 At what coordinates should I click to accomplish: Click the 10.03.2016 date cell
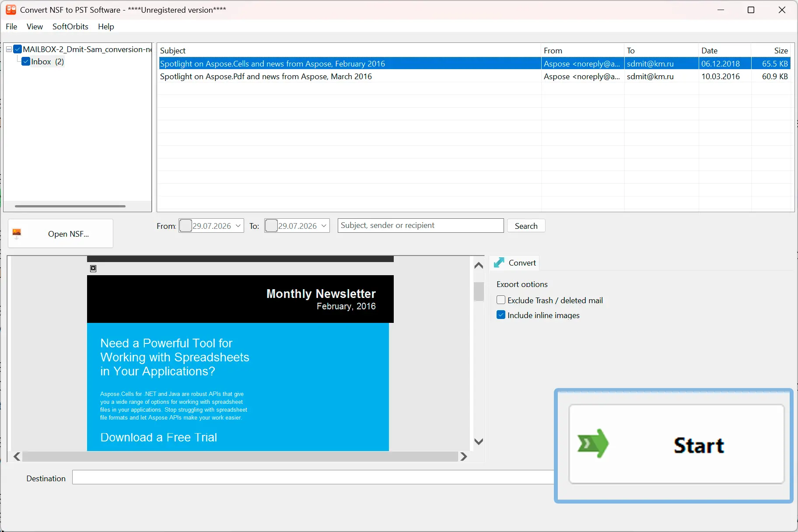point(721,77)
